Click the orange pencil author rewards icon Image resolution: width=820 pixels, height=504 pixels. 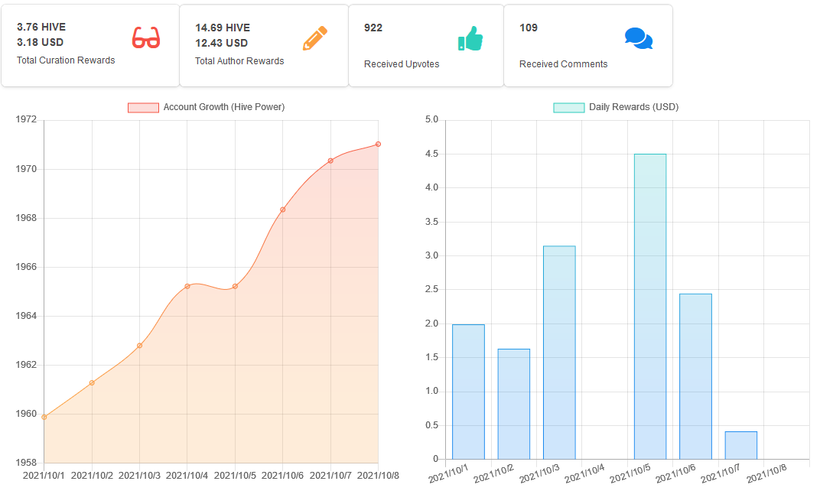coord(315,38)
